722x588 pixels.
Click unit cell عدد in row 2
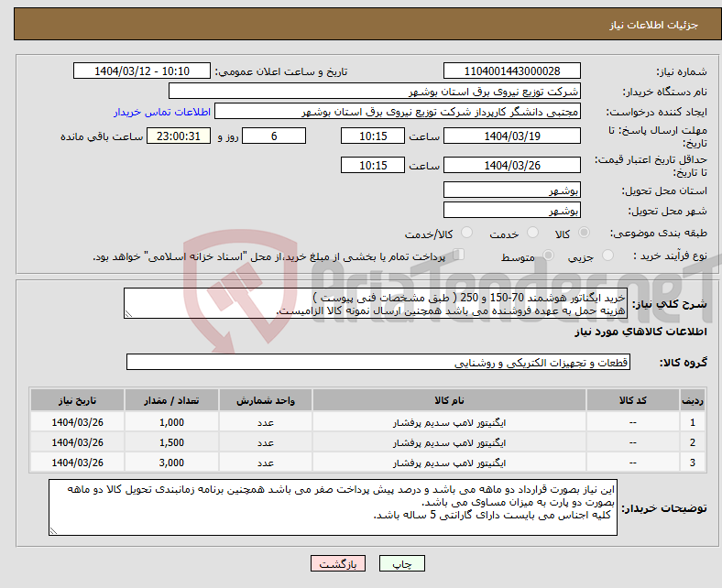[266, 442]
